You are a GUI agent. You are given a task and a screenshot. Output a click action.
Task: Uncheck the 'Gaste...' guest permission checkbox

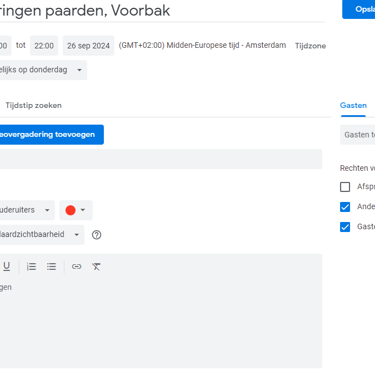click(x=345, y=227)
